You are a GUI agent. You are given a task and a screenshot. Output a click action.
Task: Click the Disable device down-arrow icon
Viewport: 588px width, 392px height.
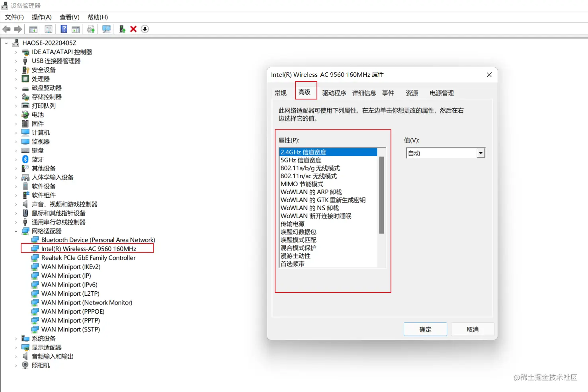145,29
